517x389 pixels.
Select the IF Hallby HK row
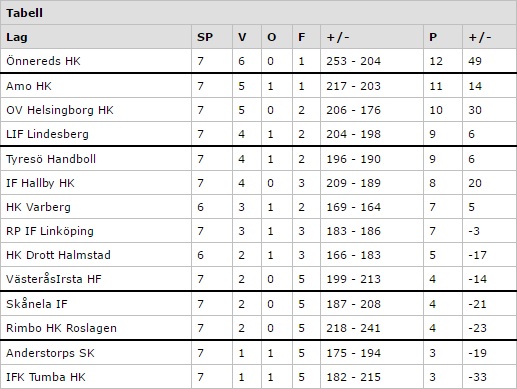click(258, 183)
